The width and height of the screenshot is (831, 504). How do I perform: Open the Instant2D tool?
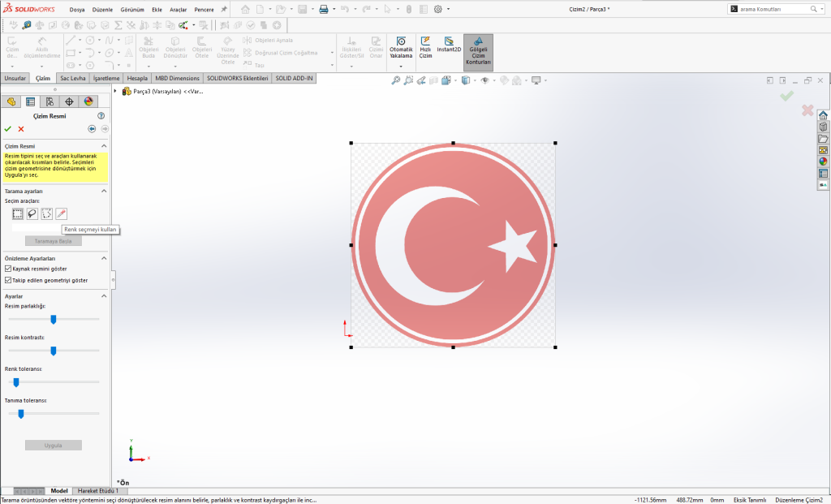[x=449, y=45]
